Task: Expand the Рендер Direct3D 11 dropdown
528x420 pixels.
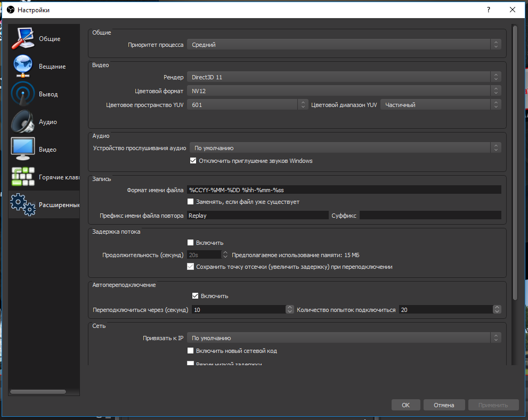Action: click(x=344, y=77)
